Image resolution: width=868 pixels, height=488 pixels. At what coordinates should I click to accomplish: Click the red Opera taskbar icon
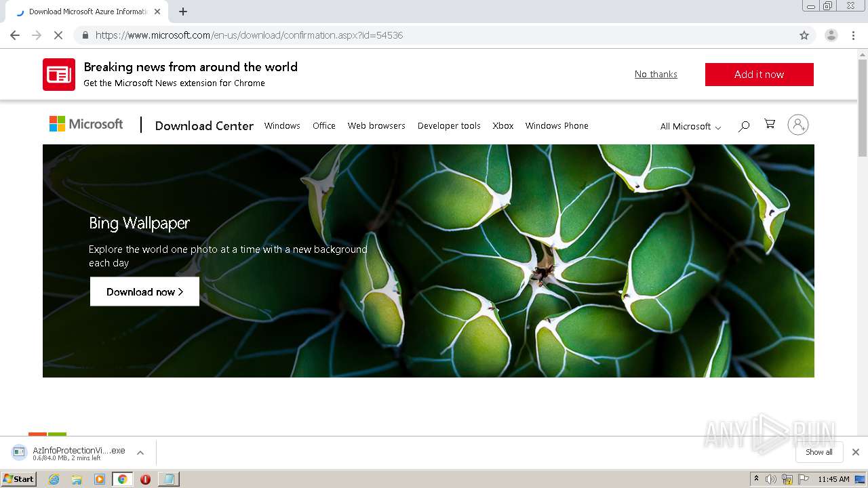[x=145, y=479]
